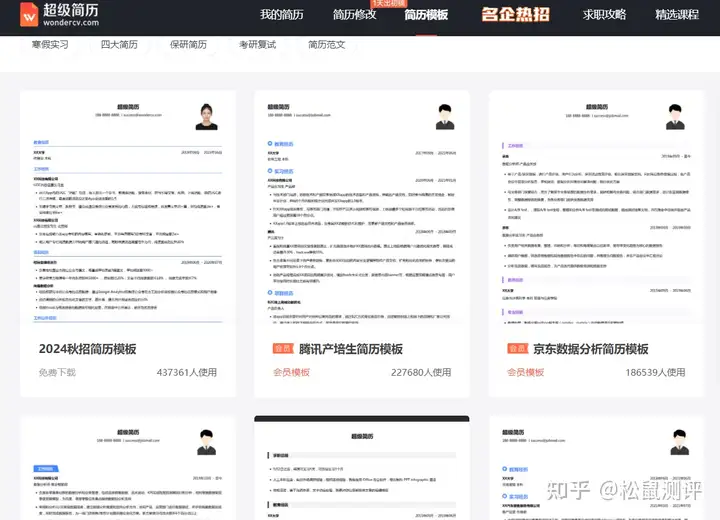Screen dimensions: 720x520
Task: Select the 简历范文 category tab
Action: click(326, 45)
